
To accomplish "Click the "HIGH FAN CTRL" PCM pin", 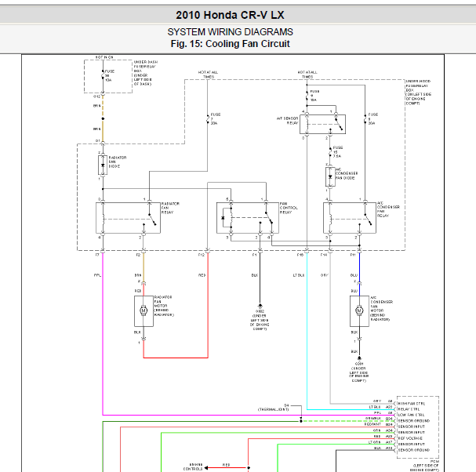I will [x=412, y=404].
